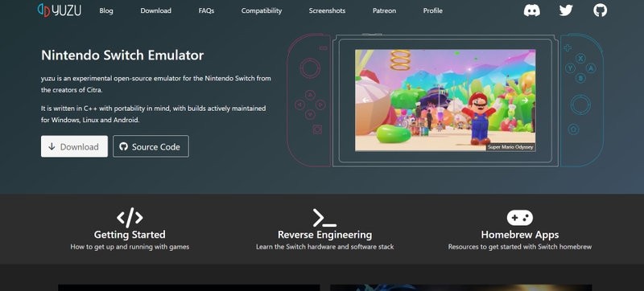Open the Patreon nav item
The width and height of the screenshot is (644, 291).
coord(385,11)
